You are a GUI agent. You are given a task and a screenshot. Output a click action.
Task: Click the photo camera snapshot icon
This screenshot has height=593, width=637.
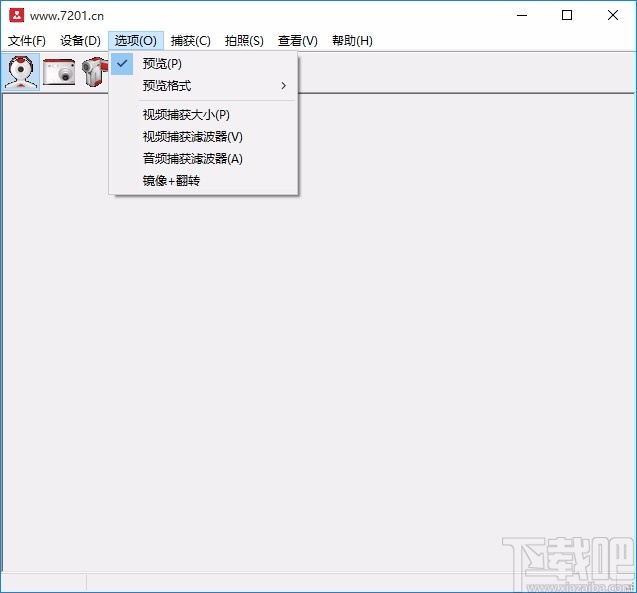[59, 72]
